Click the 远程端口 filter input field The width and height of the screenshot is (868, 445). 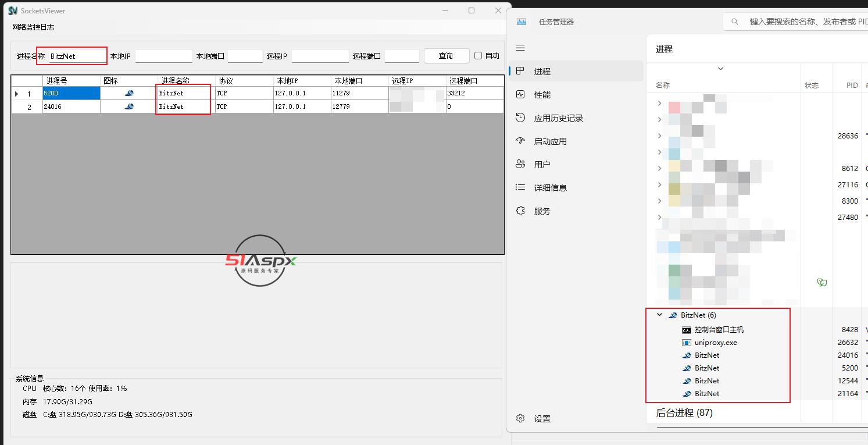click(402, 56)
